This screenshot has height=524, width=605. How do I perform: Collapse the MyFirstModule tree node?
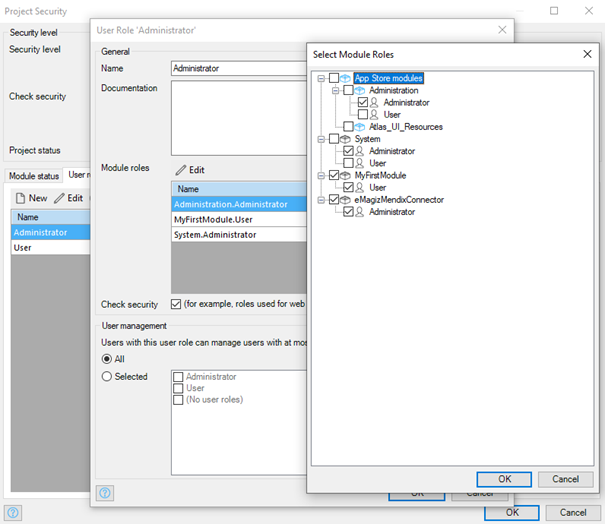tap(321, 176)
